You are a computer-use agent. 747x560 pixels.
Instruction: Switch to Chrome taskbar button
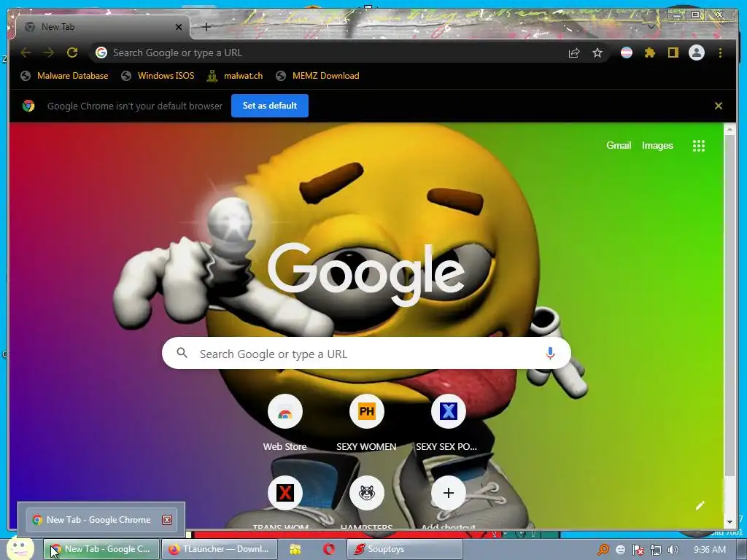pyautogui.click(x=101, y=549)
